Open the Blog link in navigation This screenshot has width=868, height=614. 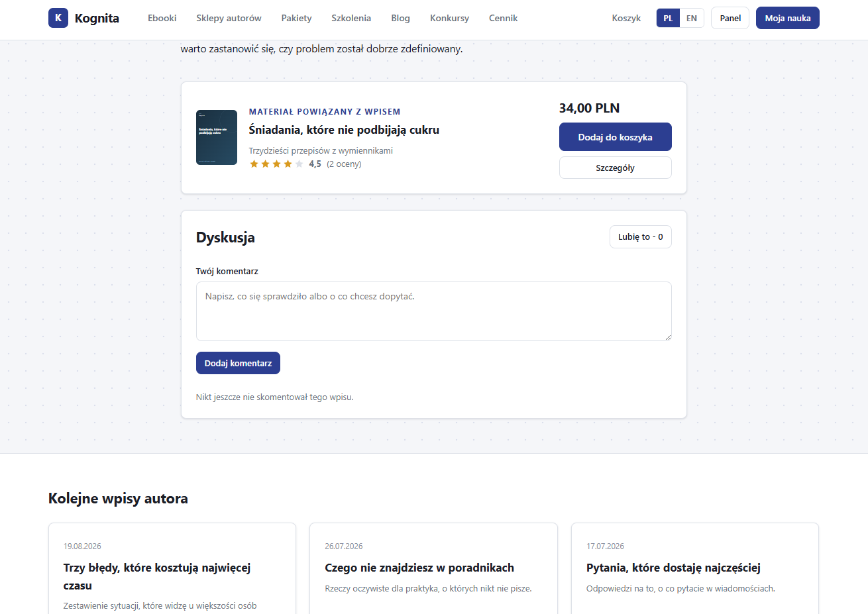[400, 18]
